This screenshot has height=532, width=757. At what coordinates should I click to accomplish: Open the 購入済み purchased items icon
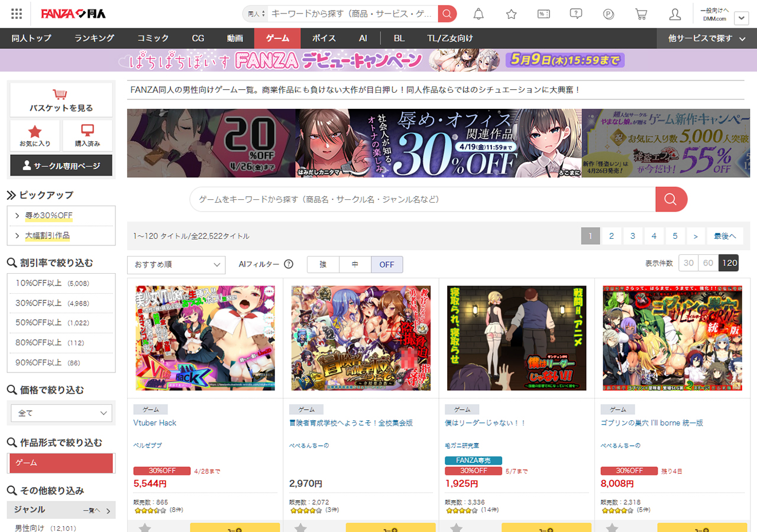tap(88, 135)
